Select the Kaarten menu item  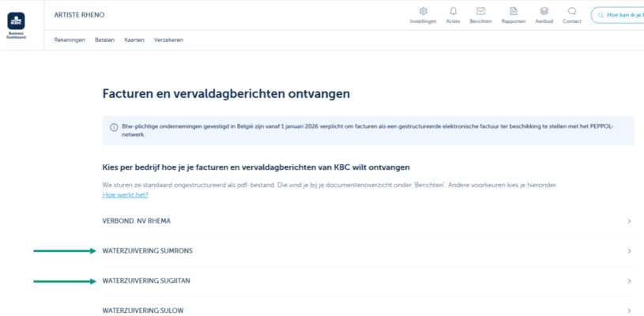point(134,39)
